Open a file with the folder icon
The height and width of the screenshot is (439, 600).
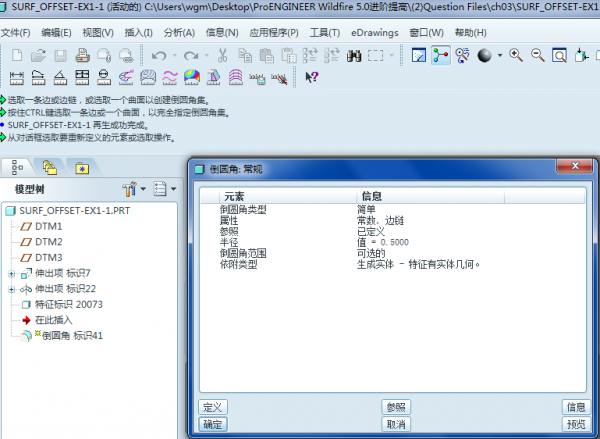coord(38,55)
